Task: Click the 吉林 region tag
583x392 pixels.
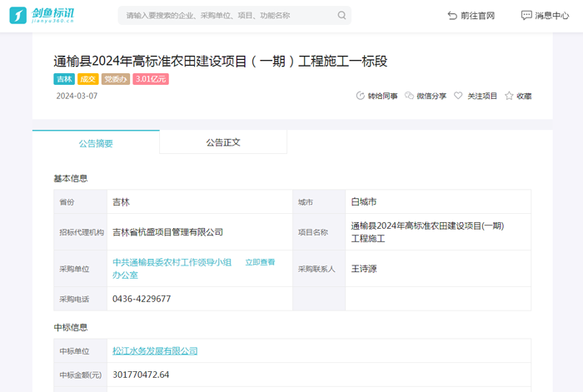Action: click(64, 79)
